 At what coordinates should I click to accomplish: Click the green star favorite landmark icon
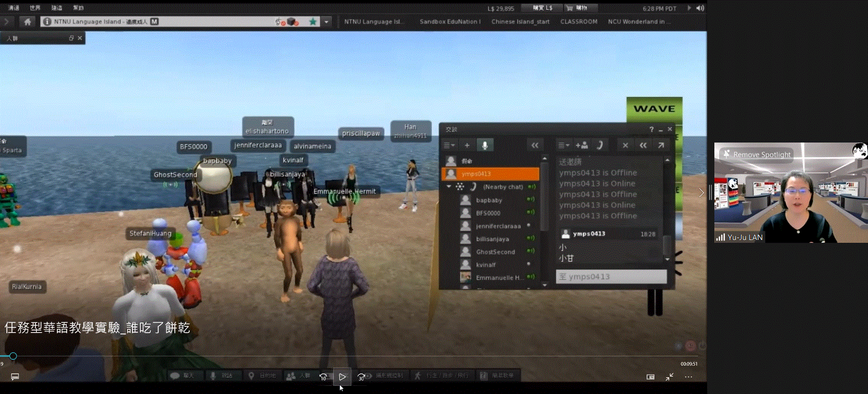tap(313, 22)
